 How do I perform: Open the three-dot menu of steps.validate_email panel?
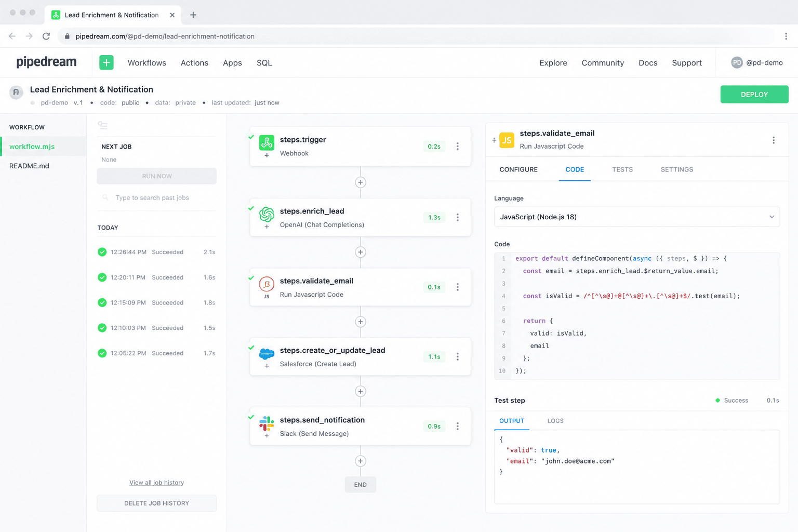pos(774,140)
